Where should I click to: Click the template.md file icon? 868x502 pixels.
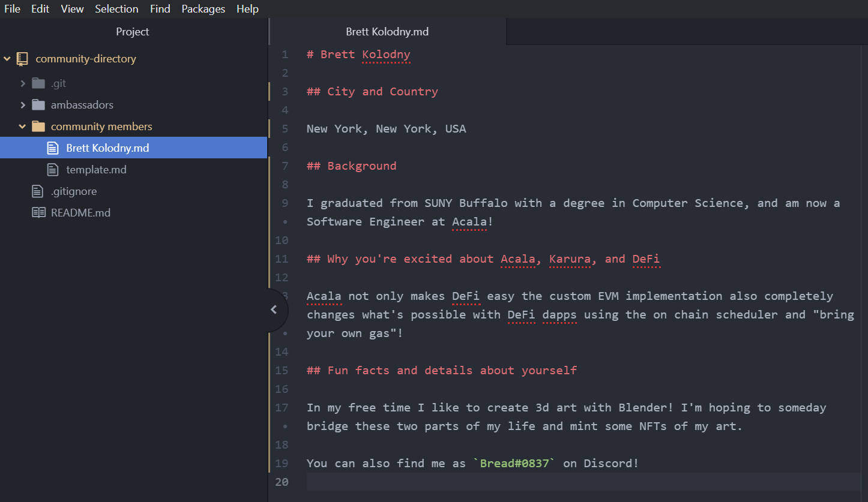tap(53, 170)
